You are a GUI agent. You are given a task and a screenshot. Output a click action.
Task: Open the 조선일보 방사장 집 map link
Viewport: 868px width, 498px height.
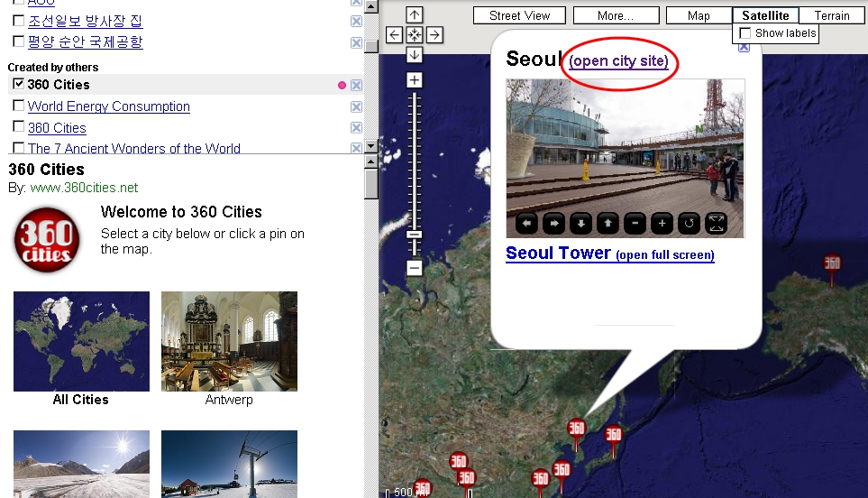86,21
